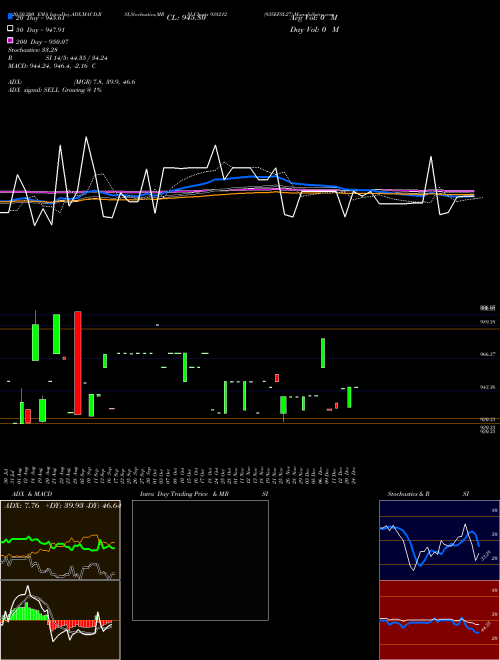The image size is (500, 660).
Task: Click the RSI 14/5: 44.35 / 34.24 readout
Action: click(x=58, y=58)
